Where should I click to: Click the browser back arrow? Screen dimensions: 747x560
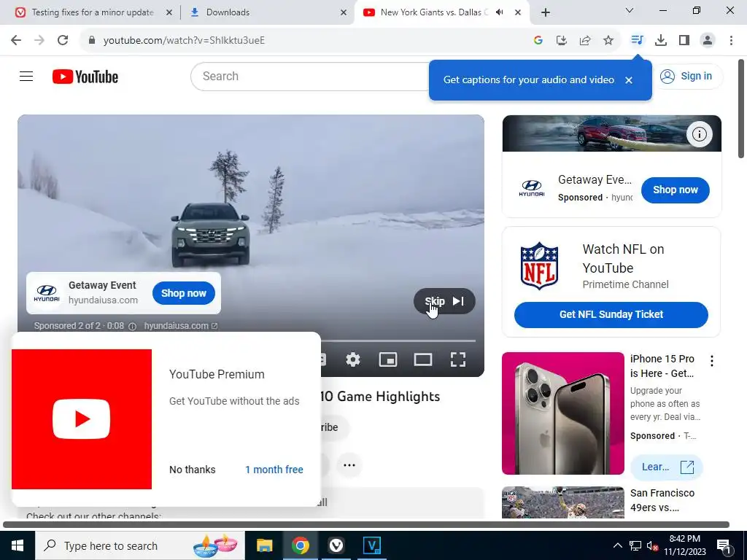16,41
